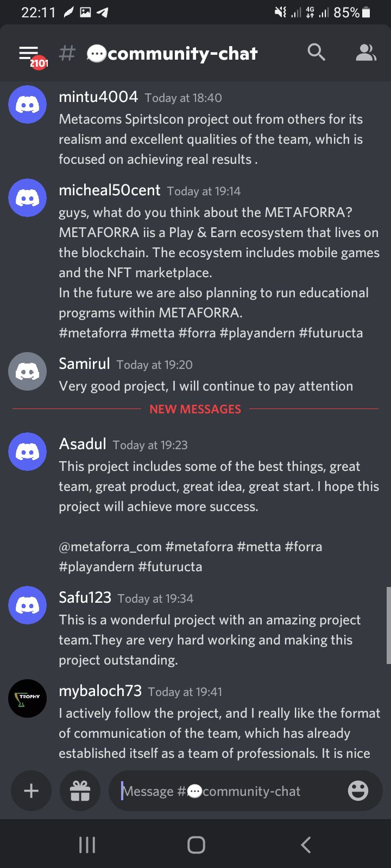Tap the chat scrollbar handle
This screenshot has height=868, width=391.
pyautogui.click(x=388, y=625)
